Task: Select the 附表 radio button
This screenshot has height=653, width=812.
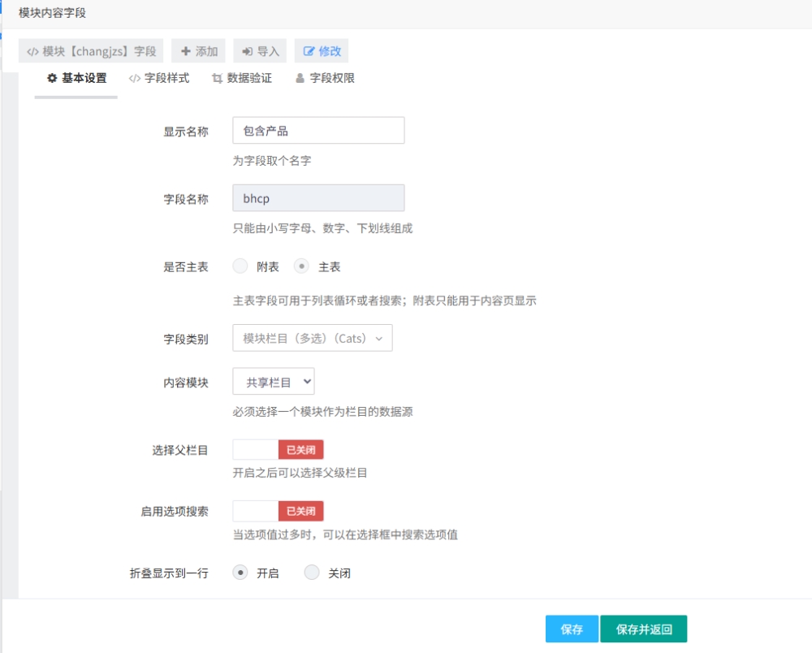Action: point(240,266)
